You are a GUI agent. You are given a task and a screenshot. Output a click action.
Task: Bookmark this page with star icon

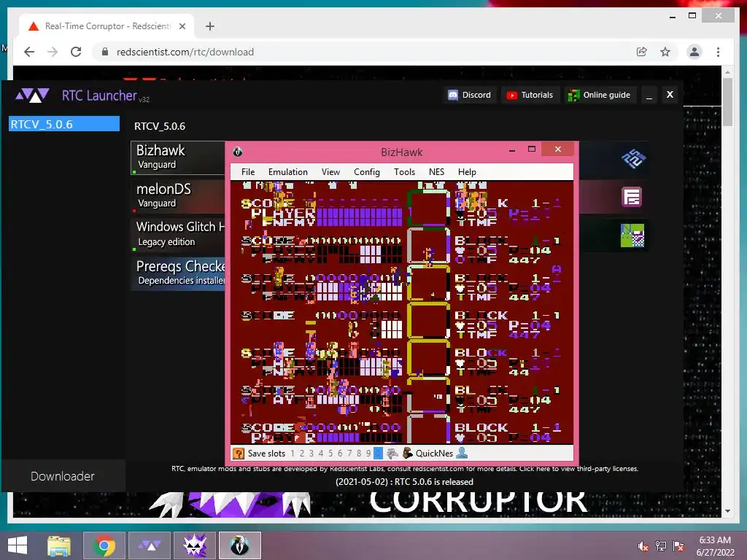[665, 52]
